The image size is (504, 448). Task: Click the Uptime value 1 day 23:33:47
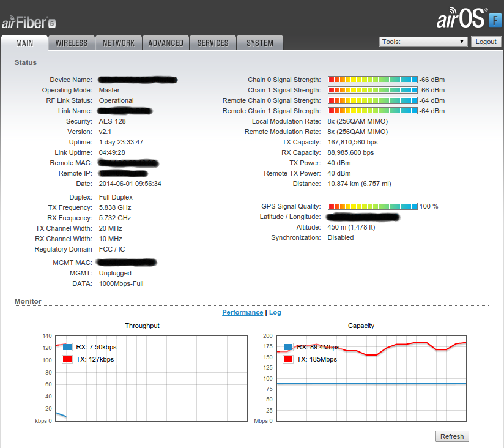(x=121, y=142)
